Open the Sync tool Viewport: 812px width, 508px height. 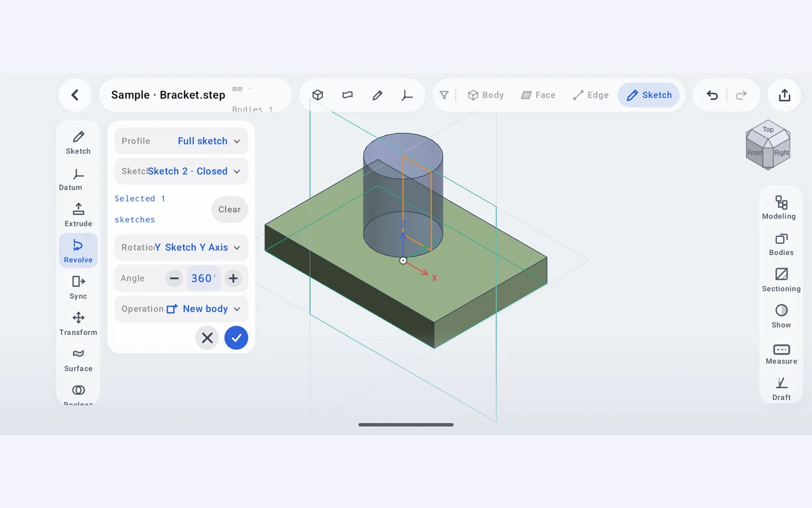tap(78, 287)
